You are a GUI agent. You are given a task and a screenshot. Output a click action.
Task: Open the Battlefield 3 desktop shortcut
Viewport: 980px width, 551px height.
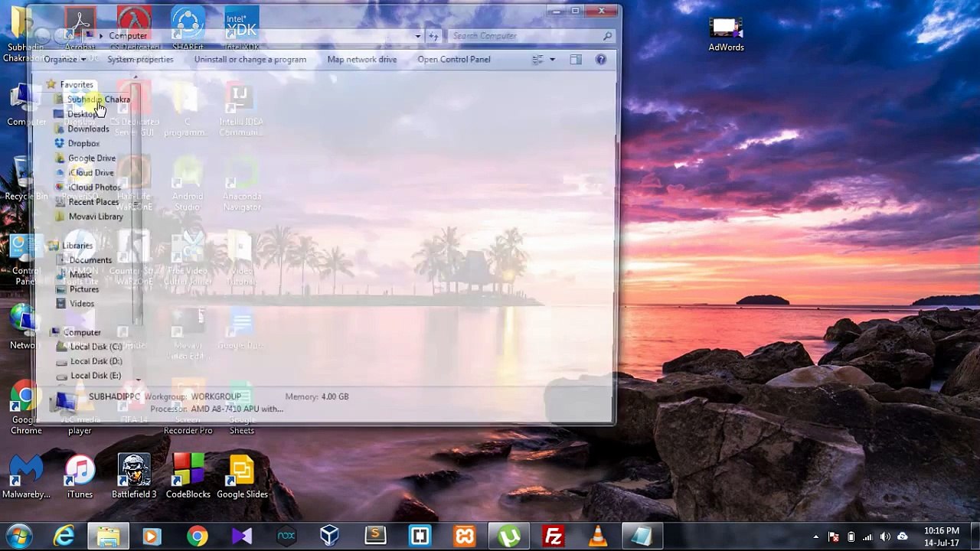tap(134, 473)
